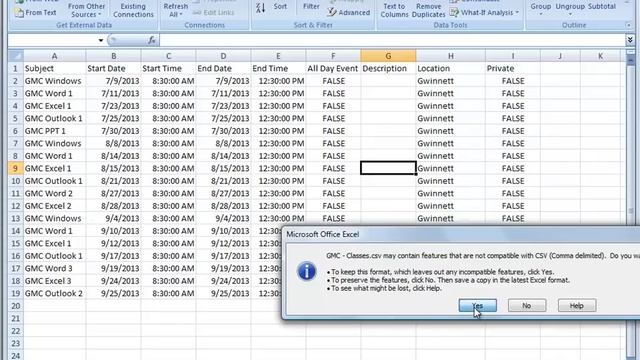The height and width of the screenshot is (360, 640).
Task: Click the From Text import icon
Action: (19, 13)
